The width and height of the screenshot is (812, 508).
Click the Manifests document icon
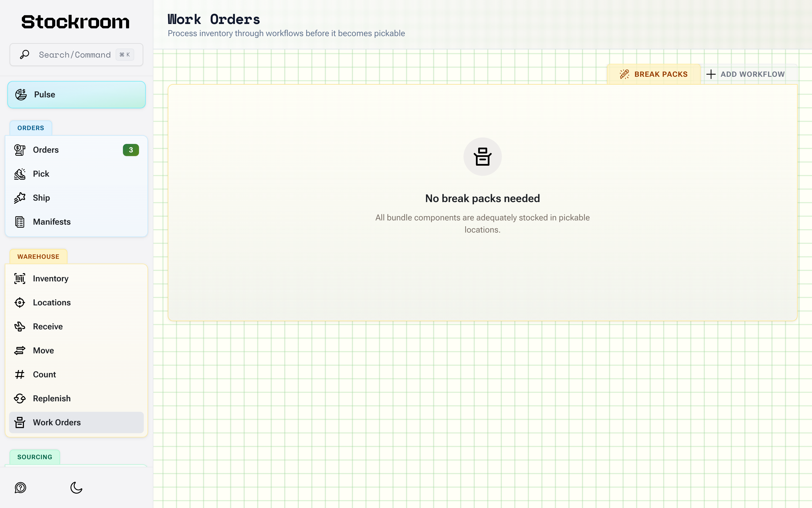(x=20, y=222)
